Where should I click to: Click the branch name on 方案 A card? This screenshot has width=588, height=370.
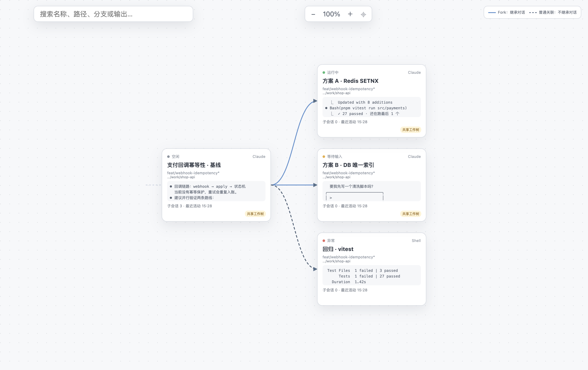pos(348,89)
